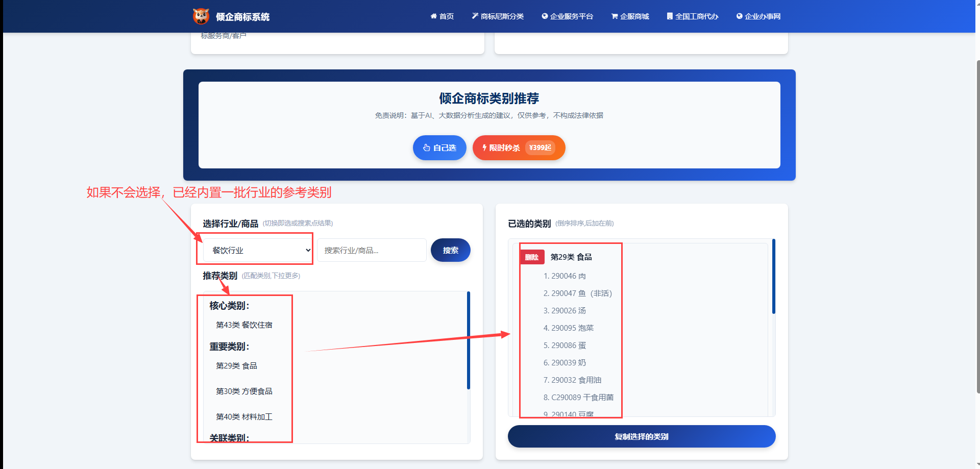Open 全国工商代办 navigation link
This screenshot has width=980, height=469.
point(692,16)
